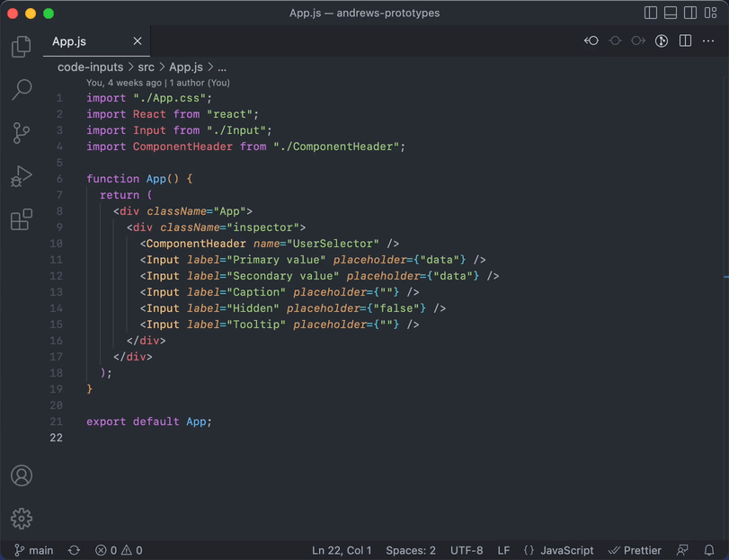Open the editor More Actions menu
Screen dimensions: 729x560
point(709,40)
